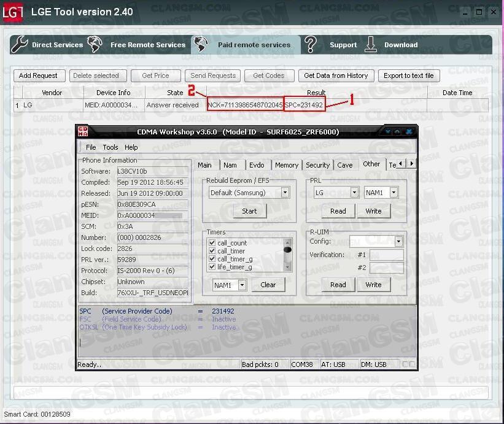The height and width of the screenshot is (424, 504).
Task: Expand the R-UIM Config dropdown
Action: [x=398, y=241]
